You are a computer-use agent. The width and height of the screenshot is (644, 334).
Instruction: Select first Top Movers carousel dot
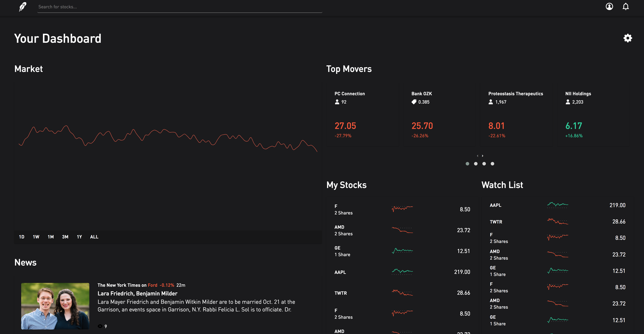tap(467, 164)
